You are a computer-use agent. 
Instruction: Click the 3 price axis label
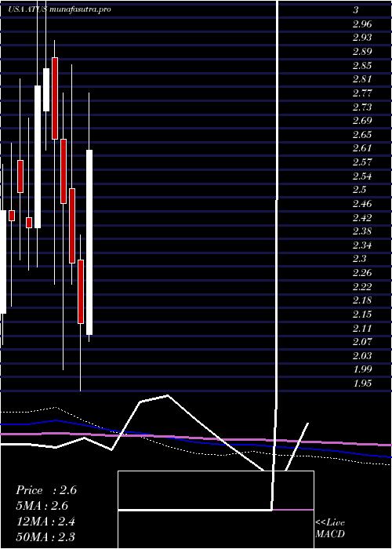click(356, 10)
